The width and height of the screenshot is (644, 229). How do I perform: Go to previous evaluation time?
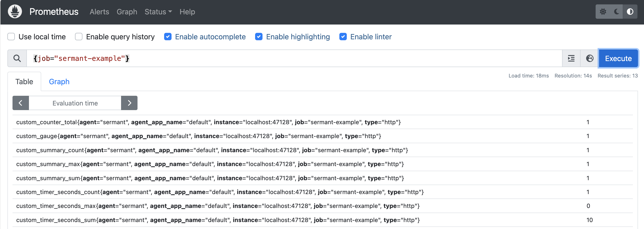click(x=21, y=103)
